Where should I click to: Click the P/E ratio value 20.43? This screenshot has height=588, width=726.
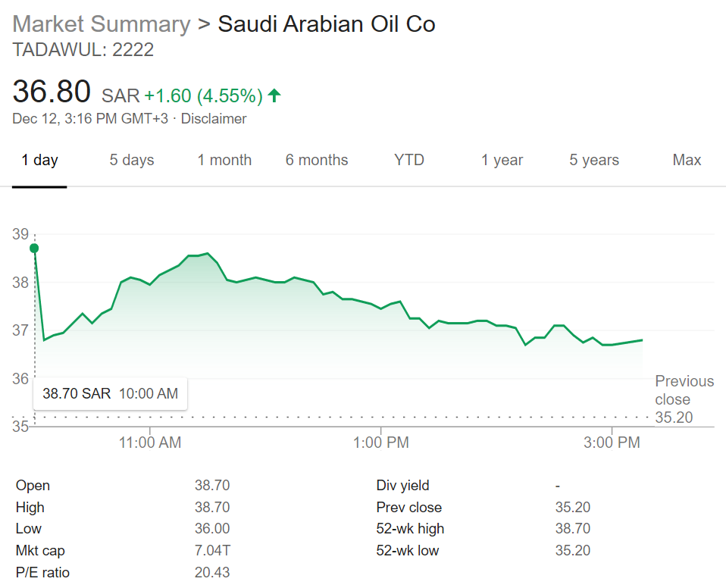212,572
